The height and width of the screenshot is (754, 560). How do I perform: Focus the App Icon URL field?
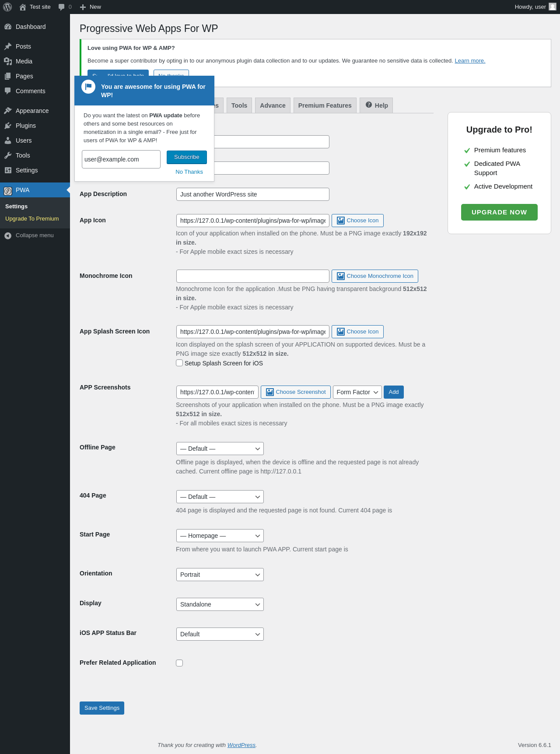pos(253,221)
